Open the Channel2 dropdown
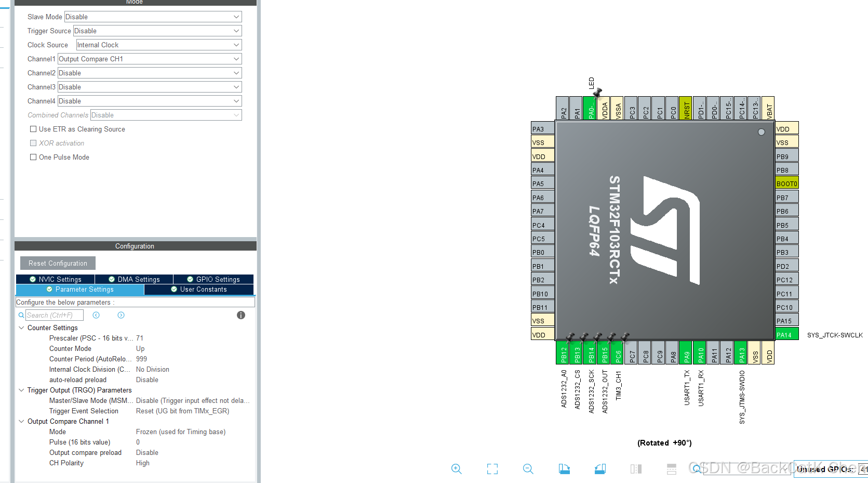868x483 pixels. [150, 73]
